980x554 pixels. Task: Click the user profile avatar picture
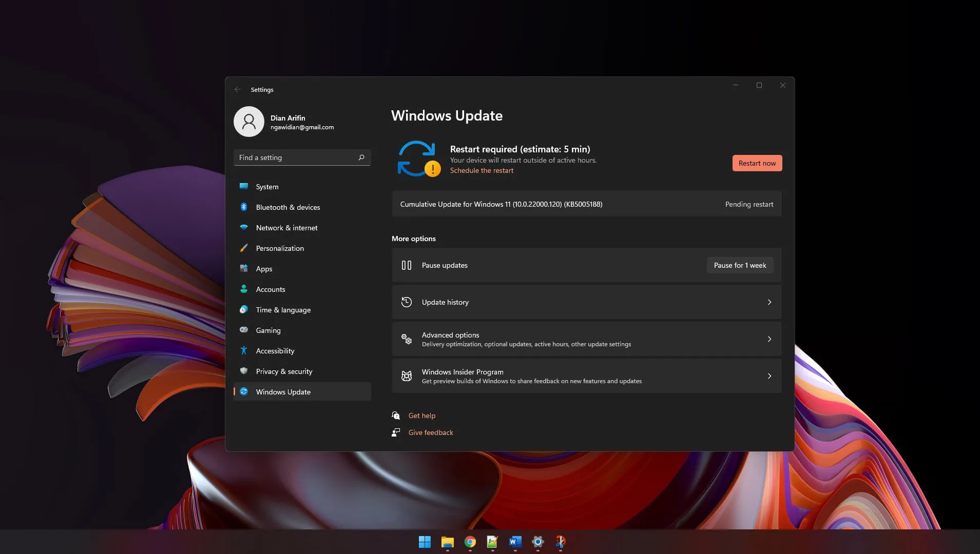249,122
